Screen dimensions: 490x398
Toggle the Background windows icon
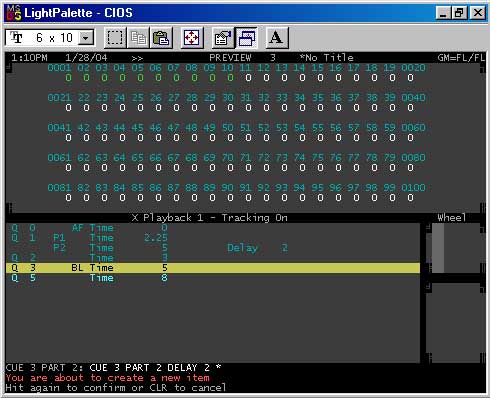point(246,38)
